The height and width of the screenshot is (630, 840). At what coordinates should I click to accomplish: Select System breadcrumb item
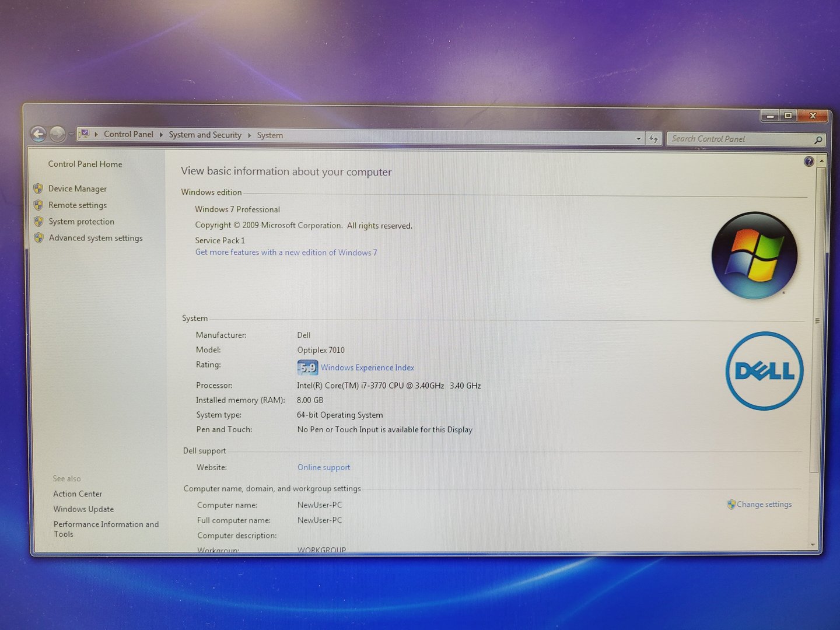click(270, 135)
